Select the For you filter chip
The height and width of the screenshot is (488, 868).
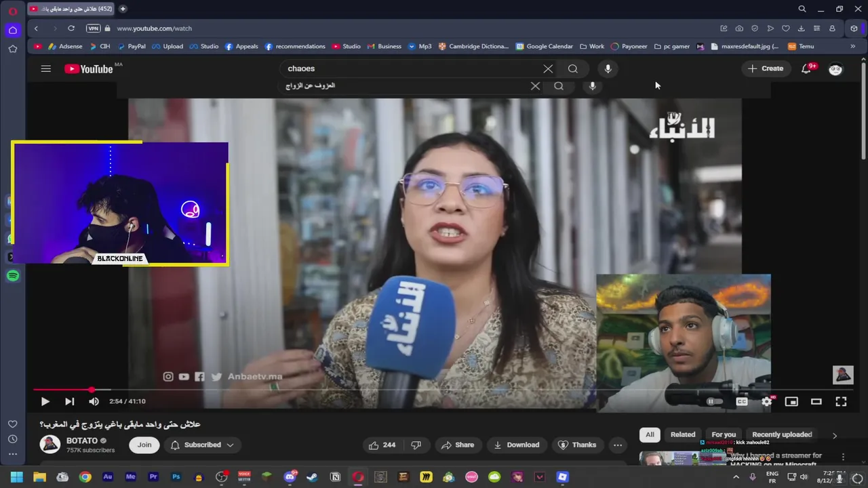(x=724, y=434)
